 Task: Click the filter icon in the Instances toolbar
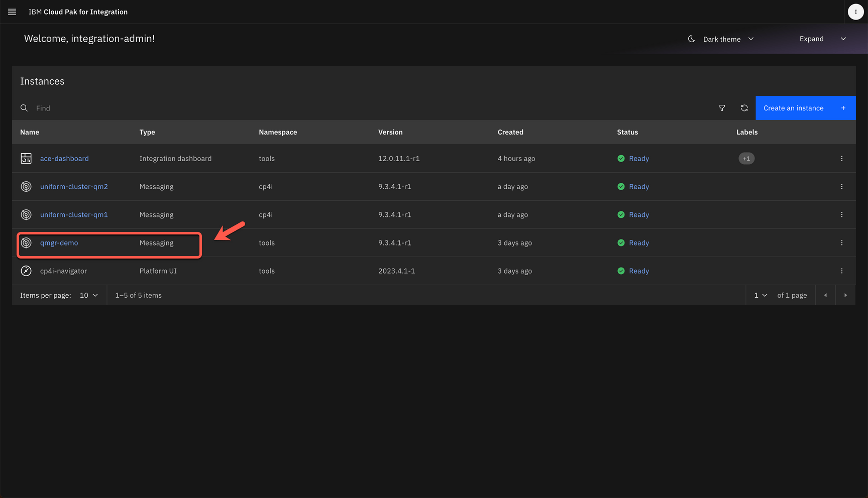(722, 108)
